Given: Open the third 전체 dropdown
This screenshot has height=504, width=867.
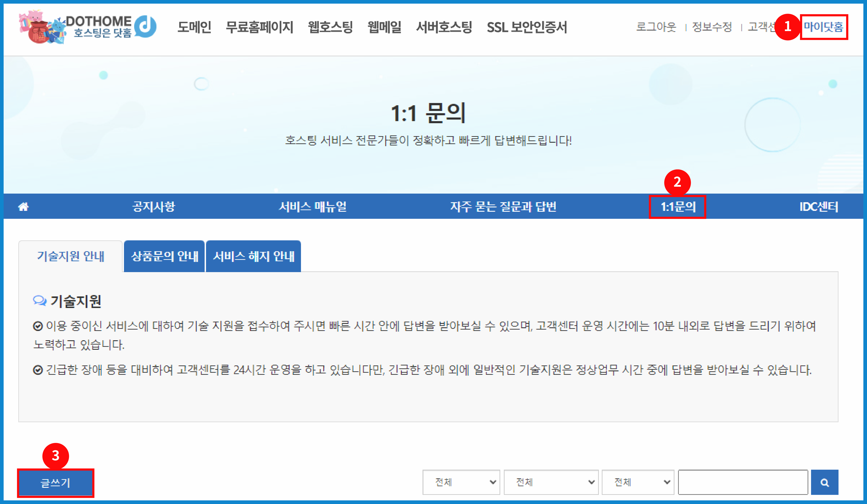Looking at the screenshot, I should tap(638, 482).
